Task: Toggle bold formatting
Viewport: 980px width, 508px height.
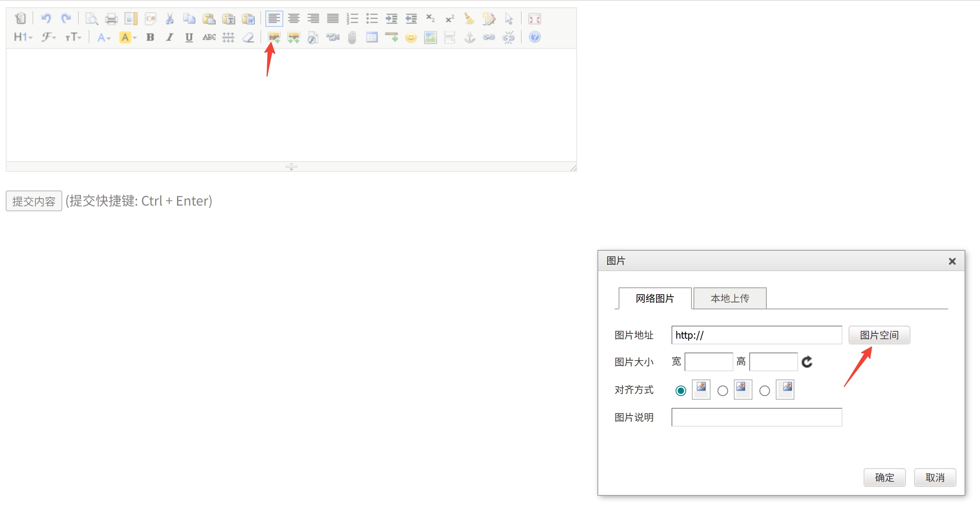Action: (x=151, y=37)
